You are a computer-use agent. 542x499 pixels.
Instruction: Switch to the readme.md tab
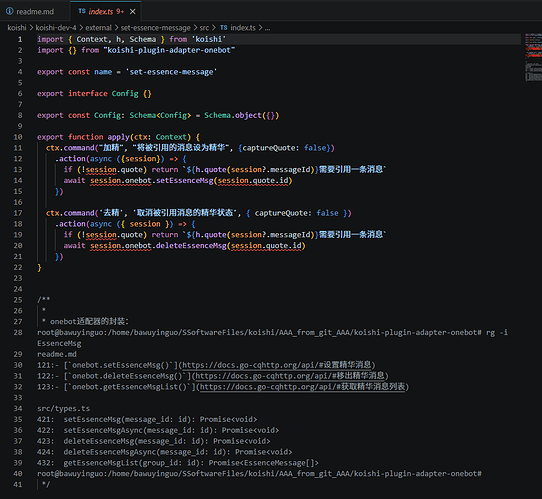tap(35, 11)
